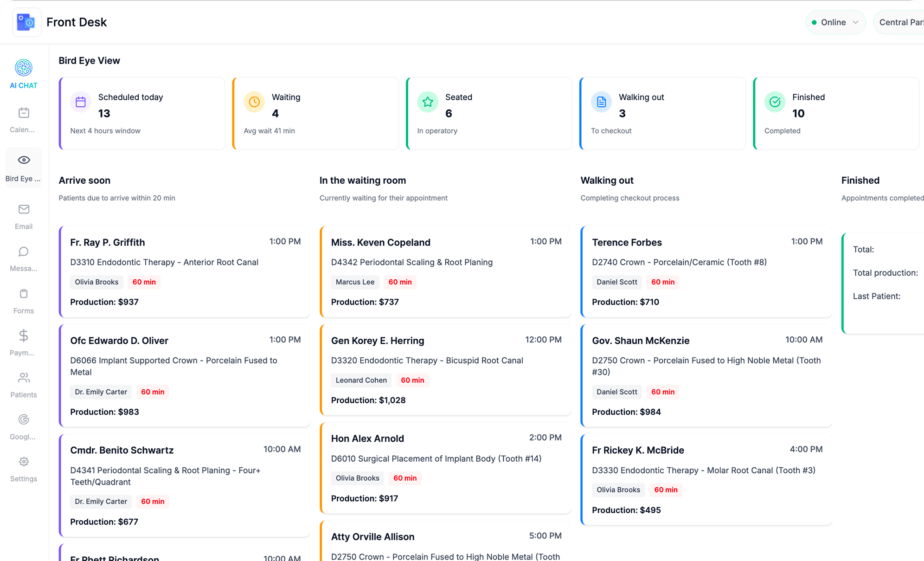
Task: Open Terence Forbes checkout card
Action: coord(706,271)
